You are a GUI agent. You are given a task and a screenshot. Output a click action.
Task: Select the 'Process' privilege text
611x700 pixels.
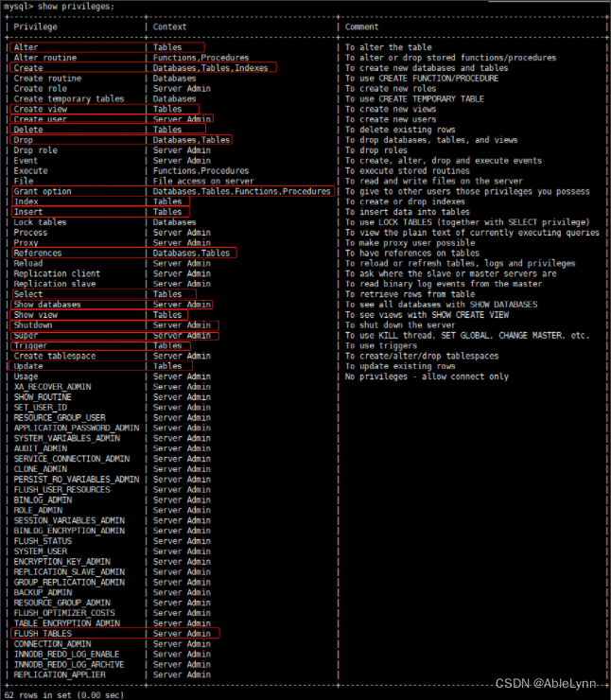click(x=30, y=232)
